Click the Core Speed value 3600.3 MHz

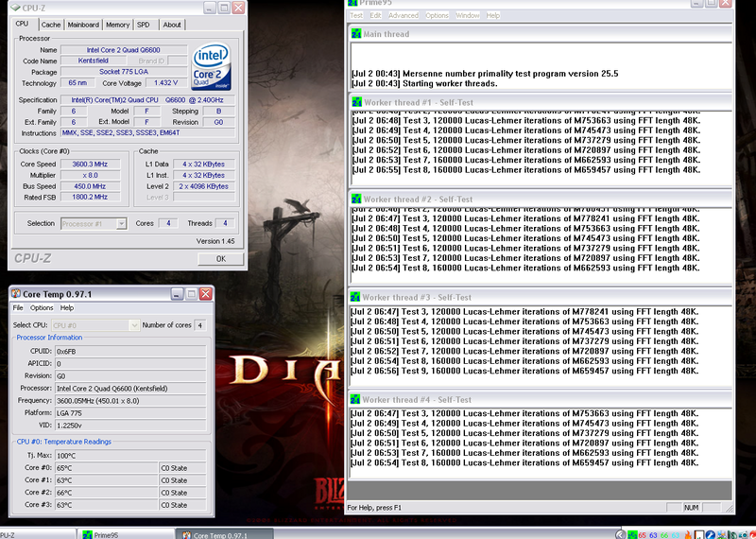coord(90,165)
